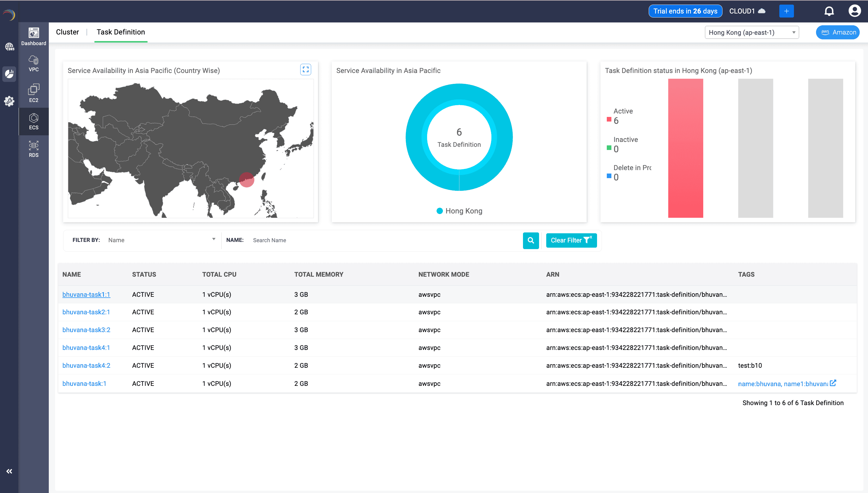Click awsvpc in bhuvana-task4:2 row

click(429, 365)
